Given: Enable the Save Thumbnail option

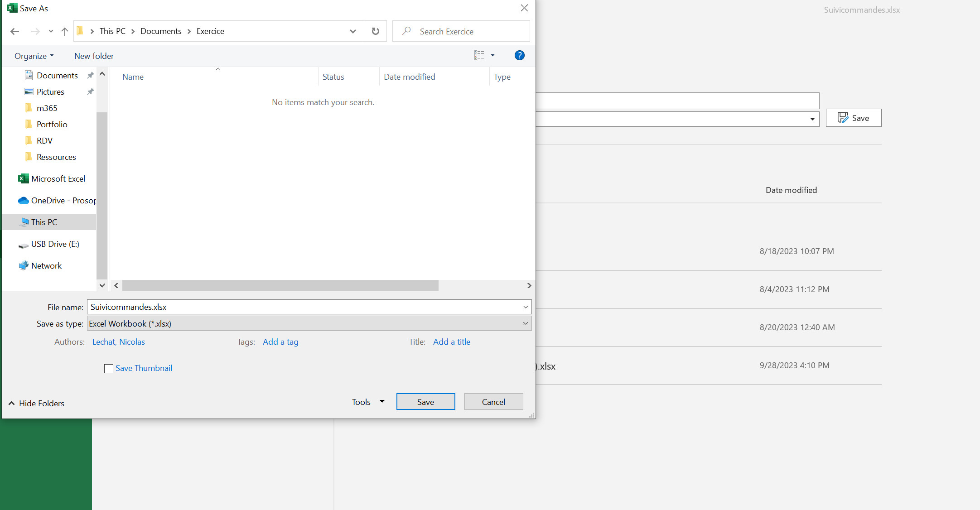Looking at the screenshot, I should click(x=108, y=368).
